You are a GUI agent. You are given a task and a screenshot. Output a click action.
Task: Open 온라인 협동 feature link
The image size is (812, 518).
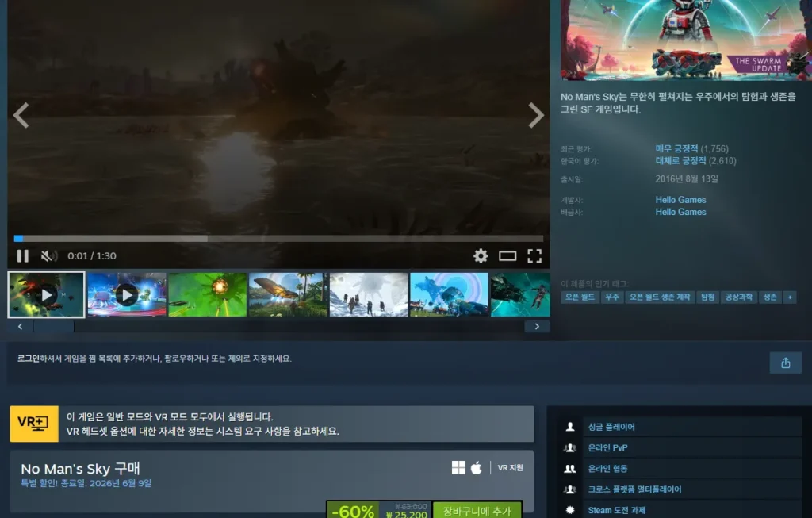click(x=607, y=469)
